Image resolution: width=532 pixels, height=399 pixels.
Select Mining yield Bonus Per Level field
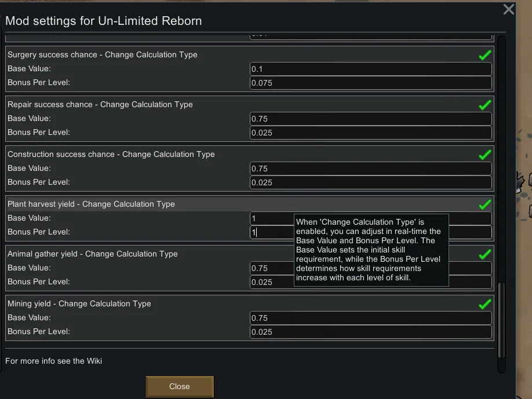pyautogui.click(x=371, y=332)
